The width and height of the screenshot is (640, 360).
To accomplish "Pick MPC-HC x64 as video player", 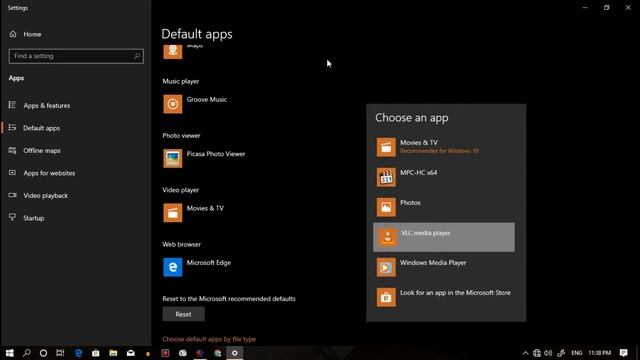I will tap(444, 177).
